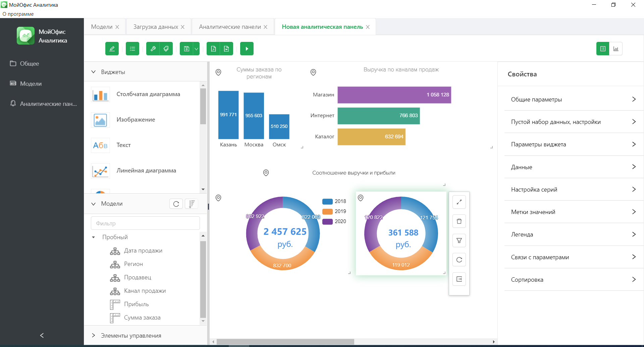Click pin icon of left donut chart
Screen dimensions: 644x347
218,198
